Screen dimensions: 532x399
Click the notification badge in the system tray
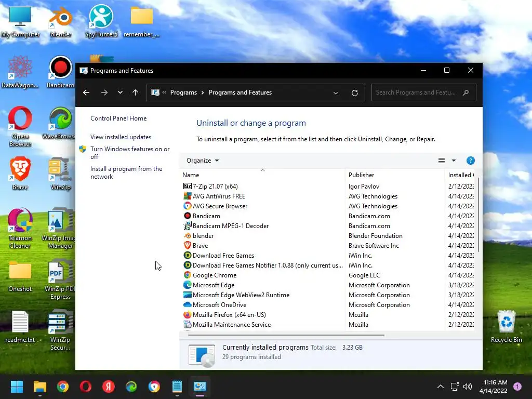[517, 387]
